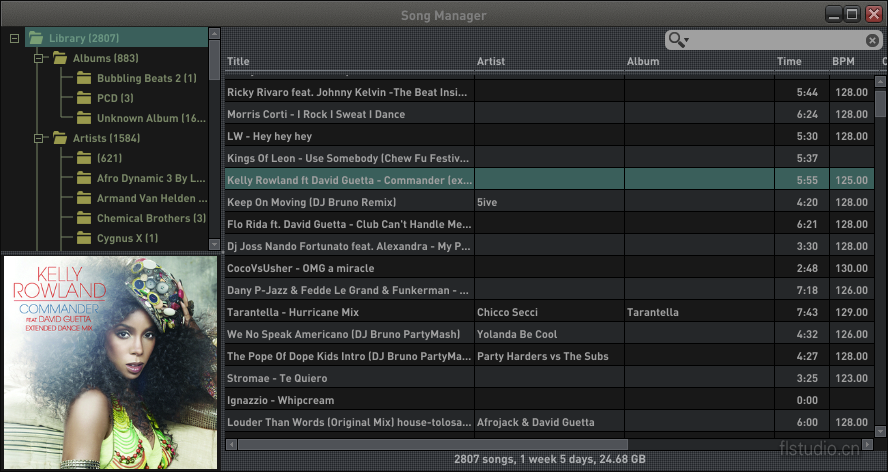
Task: Collapse the Albums folder branch
Action: click(36, 58)
